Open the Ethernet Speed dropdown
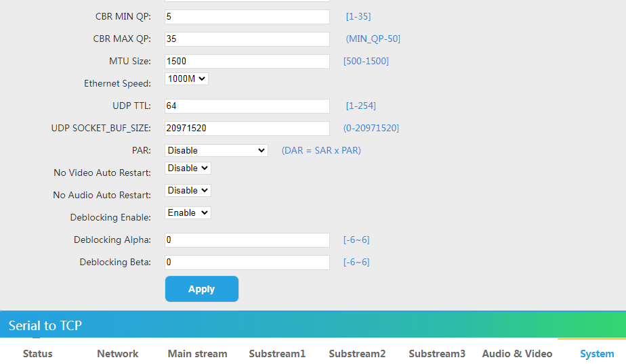 [x=186, y=79]
